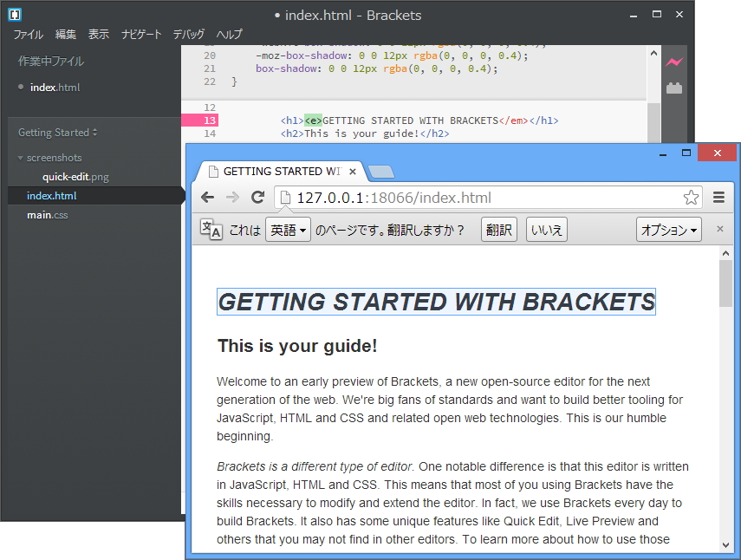Reload the page in the browser

point(258,197)
